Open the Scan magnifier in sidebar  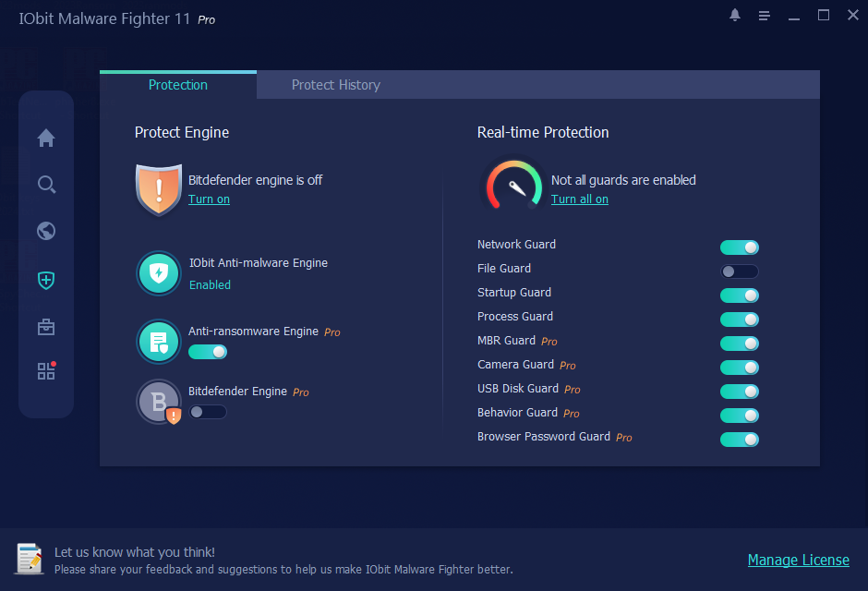(x=46, y=185)
